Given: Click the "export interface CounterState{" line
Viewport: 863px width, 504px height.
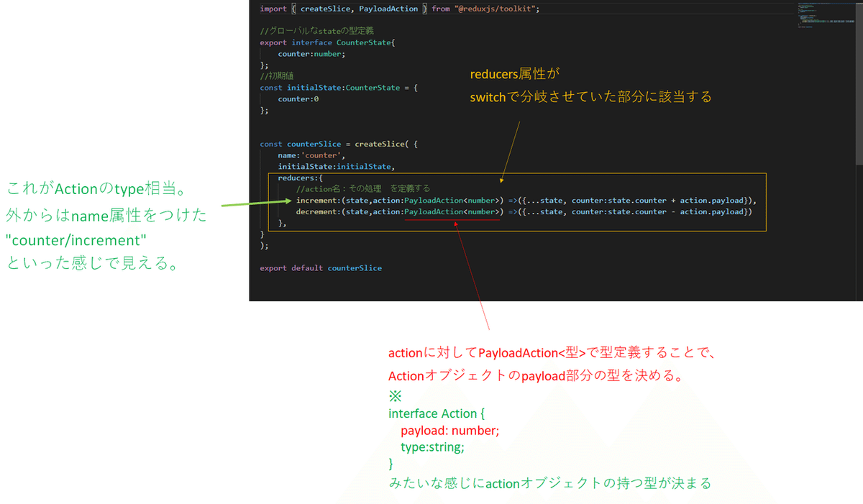Looking at the screenshot, I should click(328, 42).
